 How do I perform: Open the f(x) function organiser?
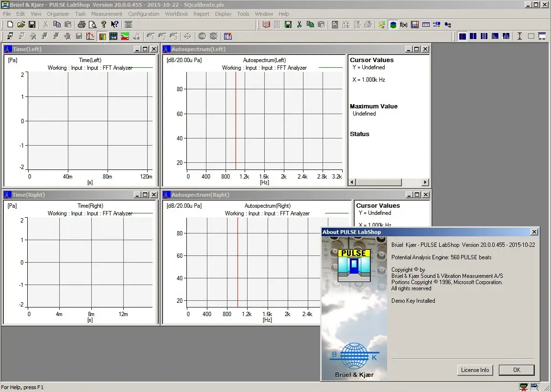click(404, 25)
